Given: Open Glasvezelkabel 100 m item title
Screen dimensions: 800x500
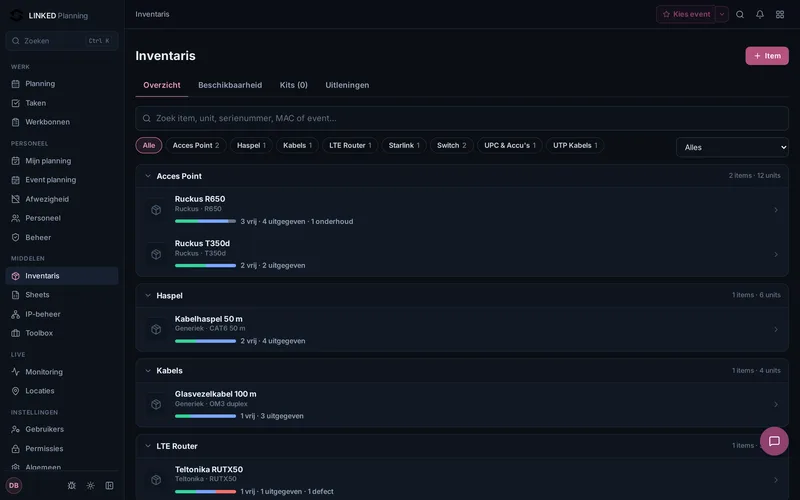Looking at the screenshot, I should (215, 394).
